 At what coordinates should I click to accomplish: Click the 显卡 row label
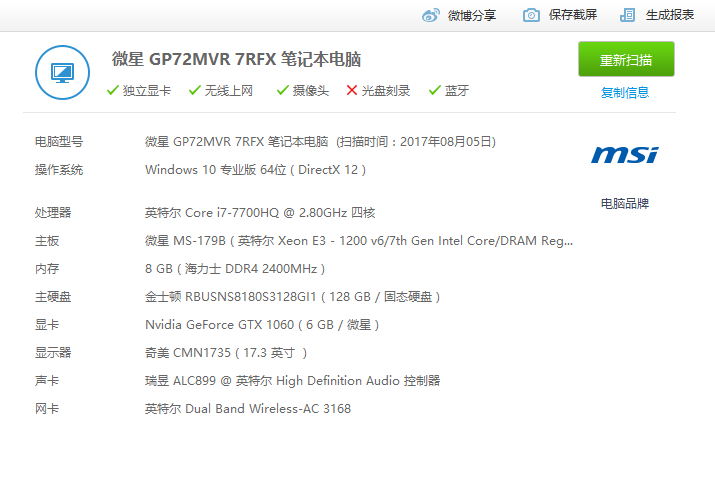pyautogui.click(x=47, y=325)
